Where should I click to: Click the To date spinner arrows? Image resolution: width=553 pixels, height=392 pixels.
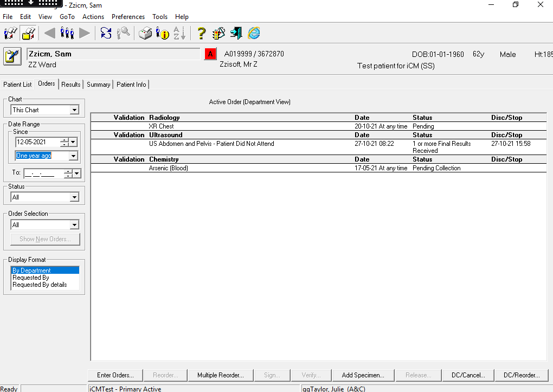[x=68, y=173]
